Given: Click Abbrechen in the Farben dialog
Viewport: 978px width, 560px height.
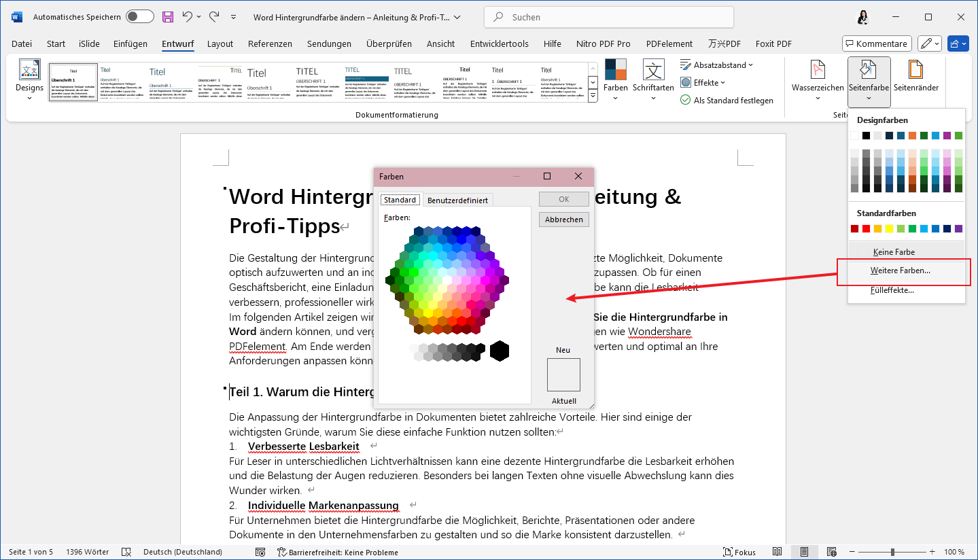Looking at the screenshot, I should pyautogui.click(x=564, y=220).
